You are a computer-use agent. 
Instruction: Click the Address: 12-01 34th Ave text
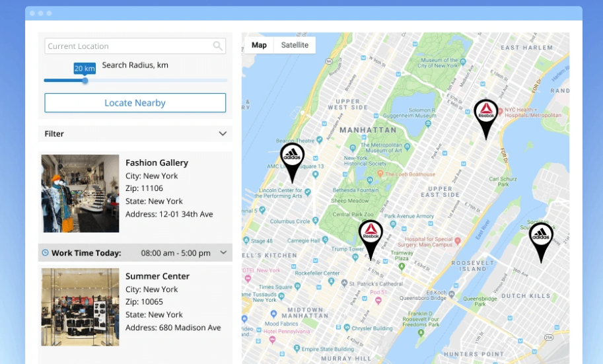(x=169, y=214)
